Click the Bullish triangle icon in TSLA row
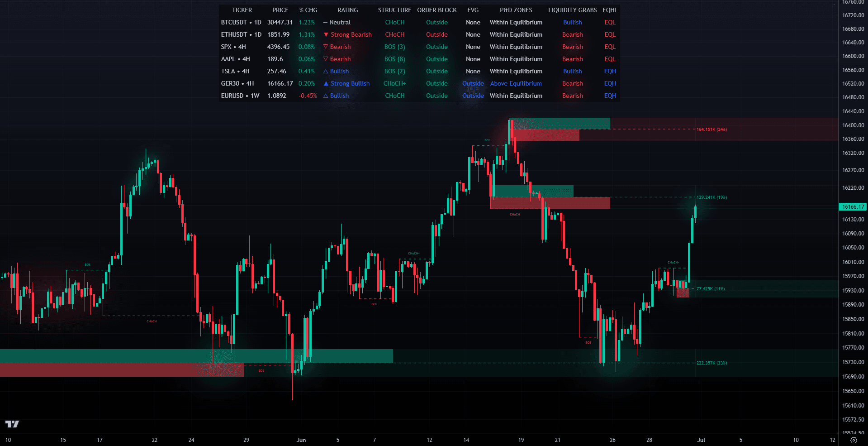868x446 pixels. [325, 71]
